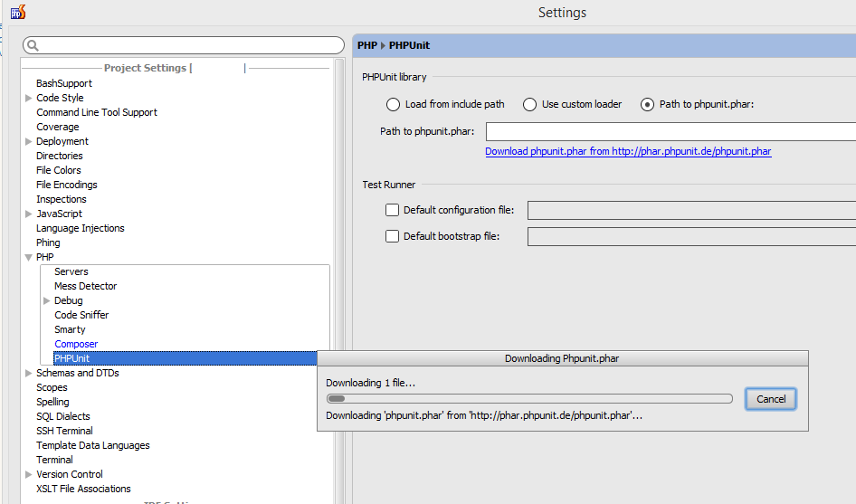Image resolution: width=856 pixels, height=504 pixels.
Task: Cancel the phpunit.phar download
Action: point(771,399)
